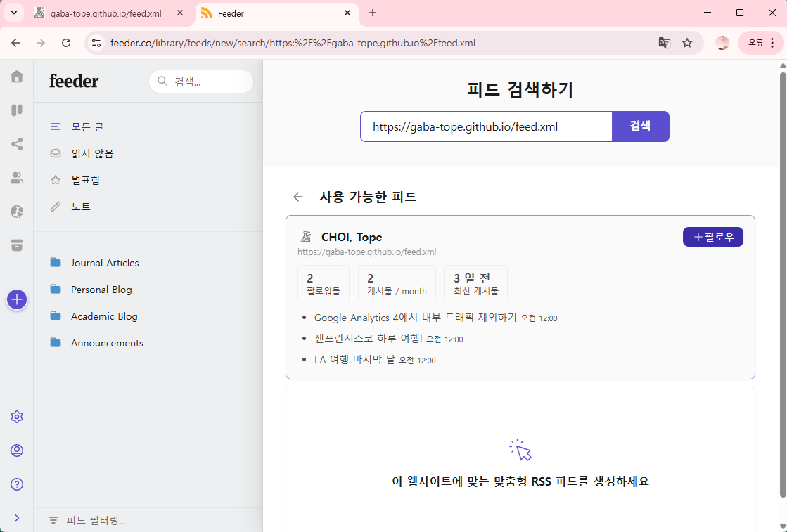Click the custom RSS feed cursor icon
This screenshot has height=532, width=787.
(520, 450)
